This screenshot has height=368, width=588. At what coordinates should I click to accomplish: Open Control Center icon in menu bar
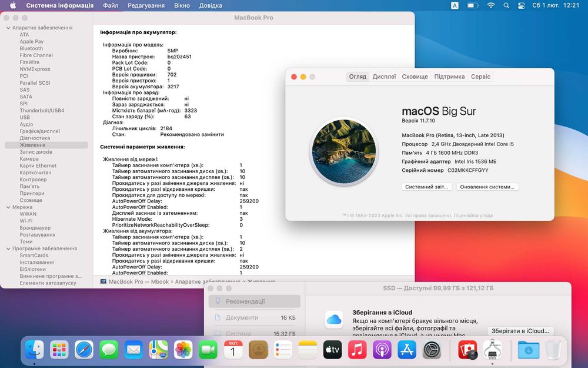click(x=521, y=5)
